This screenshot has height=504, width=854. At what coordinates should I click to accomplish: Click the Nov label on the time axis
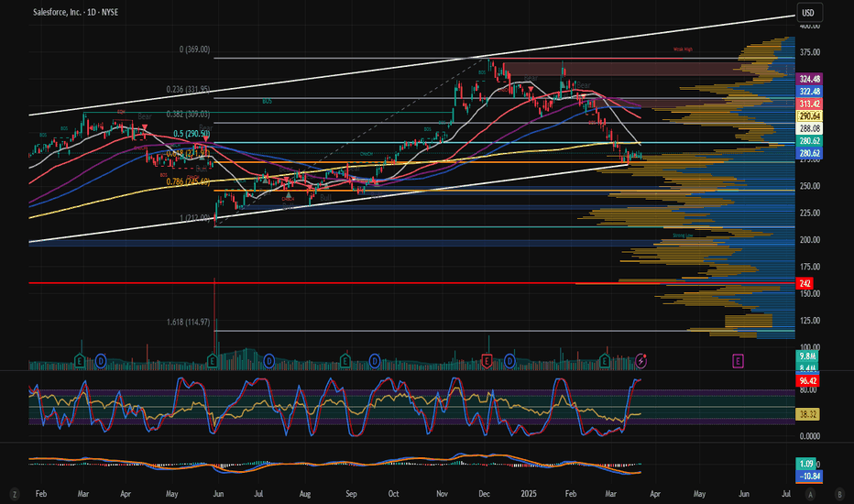442,494
